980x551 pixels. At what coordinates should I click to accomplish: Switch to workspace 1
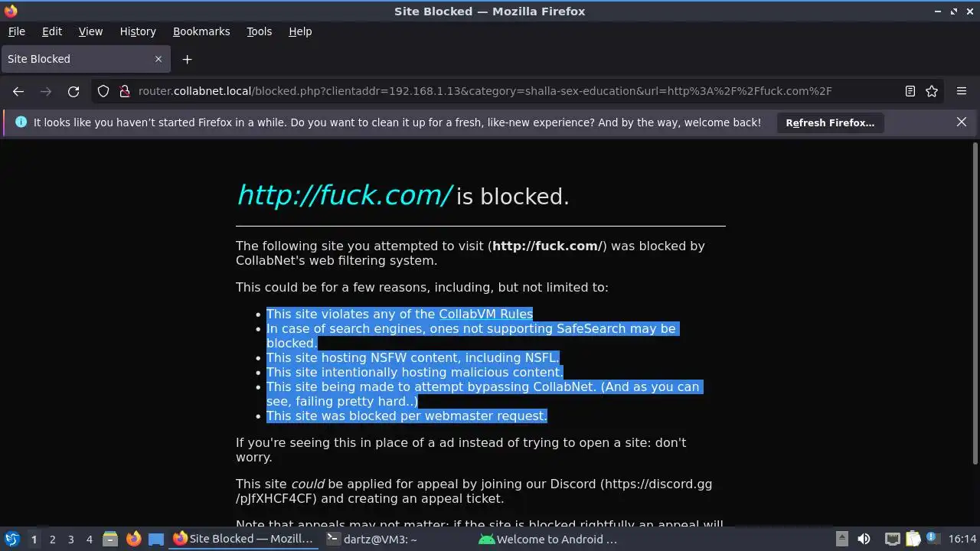(x=34, y=540)
